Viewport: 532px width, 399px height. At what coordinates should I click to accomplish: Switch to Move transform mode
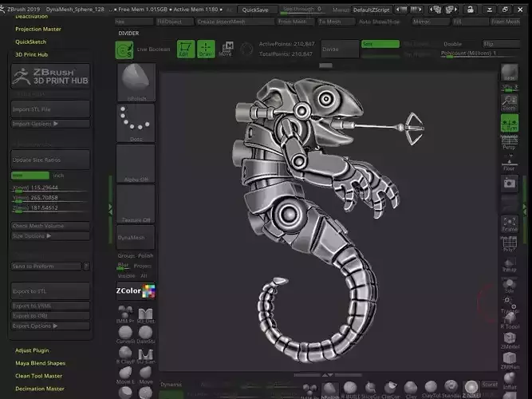click(x=227, y=49)
